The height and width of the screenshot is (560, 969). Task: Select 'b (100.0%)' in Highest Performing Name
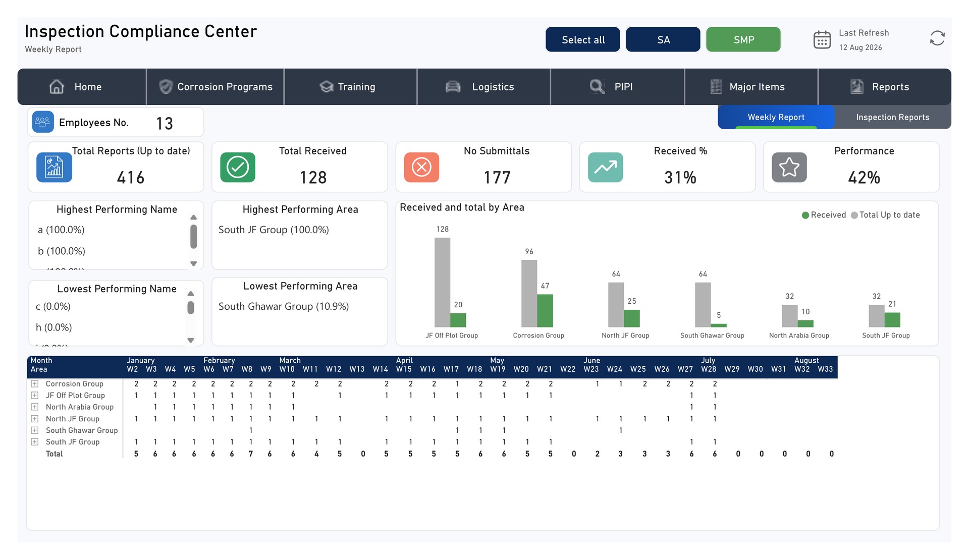pyautogui.click(x=62, y=251)
